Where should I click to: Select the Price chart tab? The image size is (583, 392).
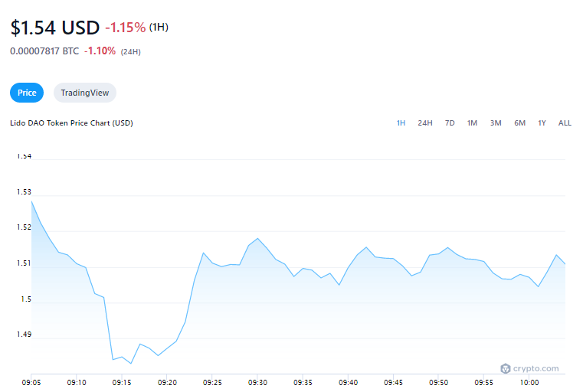point(27,93)
